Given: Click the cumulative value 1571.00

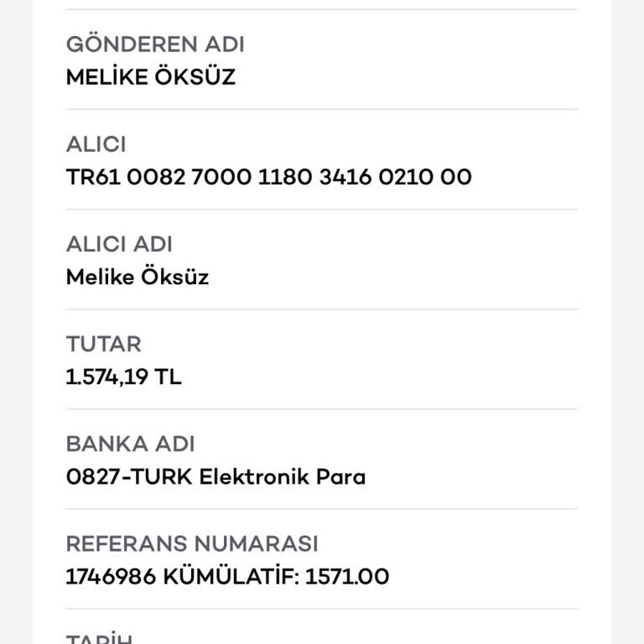Looking at the screenshot, I should pyautogui.click(x=347, y=577).
